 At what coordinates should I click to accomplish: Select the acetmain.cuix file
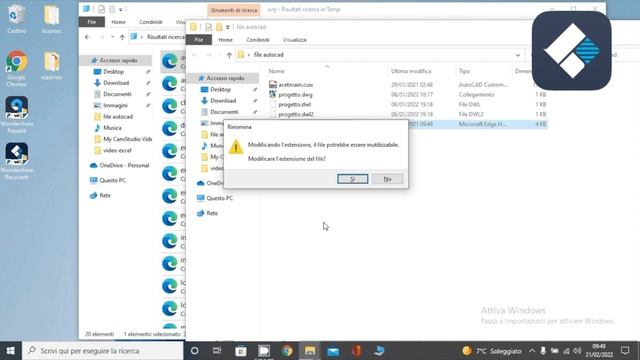coord(296,84)
